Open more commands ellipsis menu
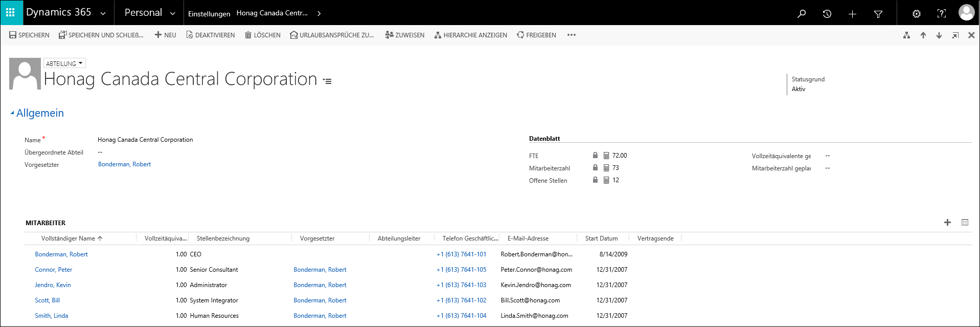980x327 pixels. click(572, 35)
